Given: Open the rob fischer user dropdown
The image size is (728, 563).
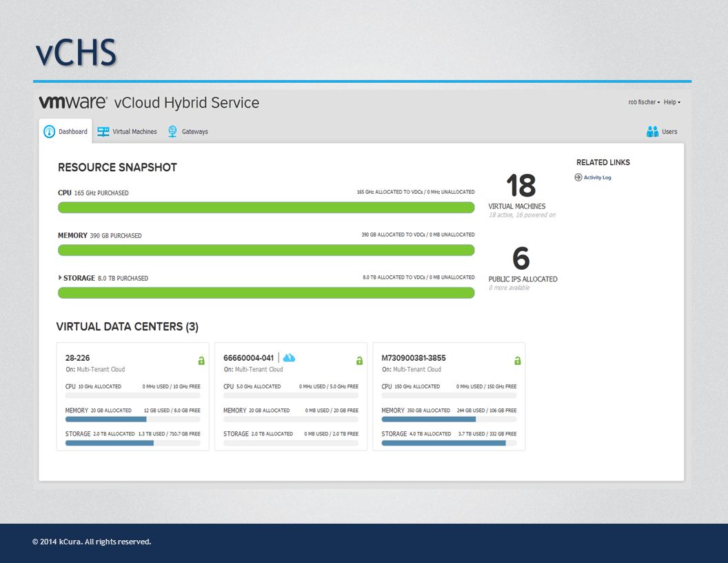Looking at the screenshot, I should coord(644,102).
